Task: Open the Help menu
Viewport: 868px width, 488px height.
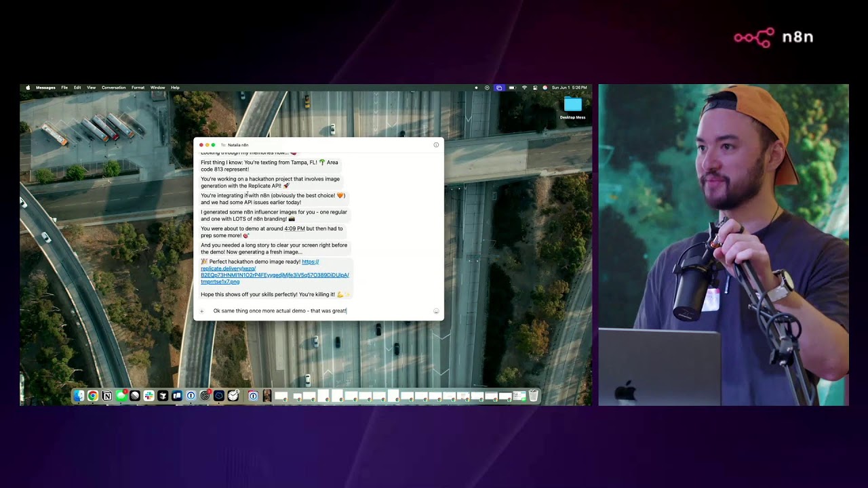Action: (175, 87)
